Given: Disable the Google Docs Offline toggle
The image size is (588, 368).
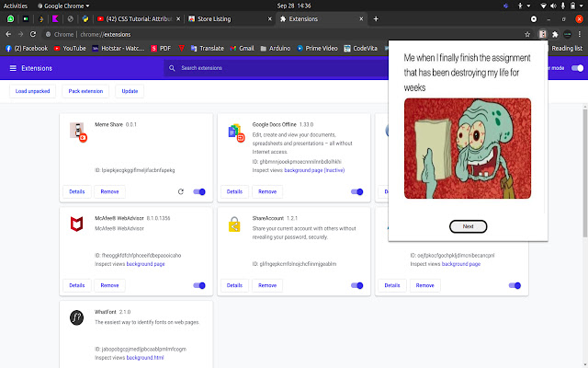Looking at the screenshot, I should (x=356, y=191).
